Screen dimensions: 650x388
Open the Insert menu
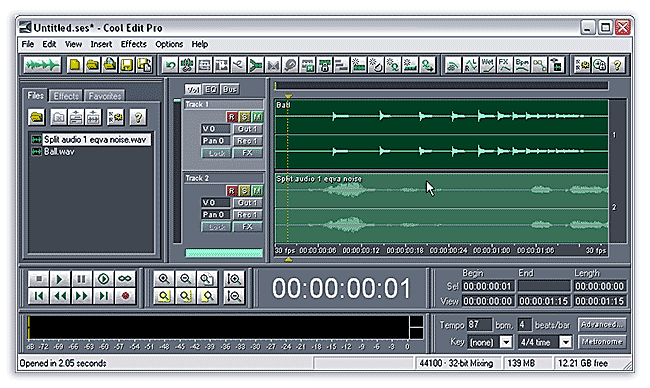(x=101, y=44)
